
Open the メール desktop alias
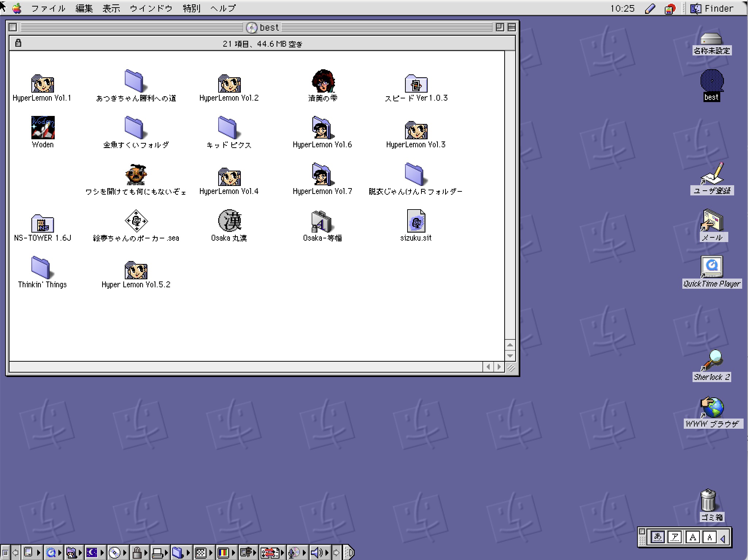click(712, 221)
